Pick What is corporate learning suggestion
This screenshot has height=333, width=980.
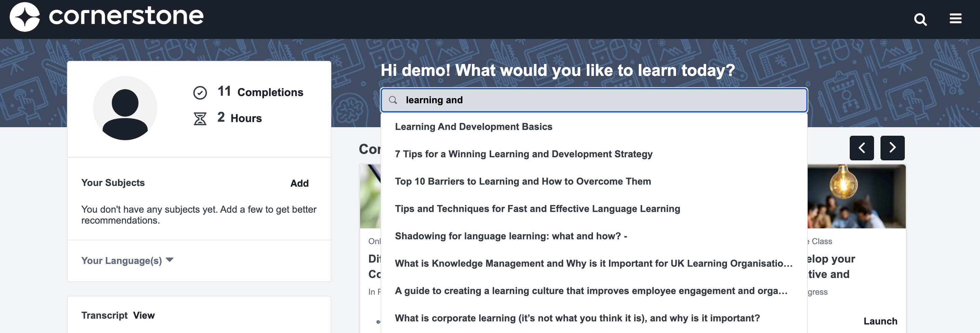click(594, 319)
